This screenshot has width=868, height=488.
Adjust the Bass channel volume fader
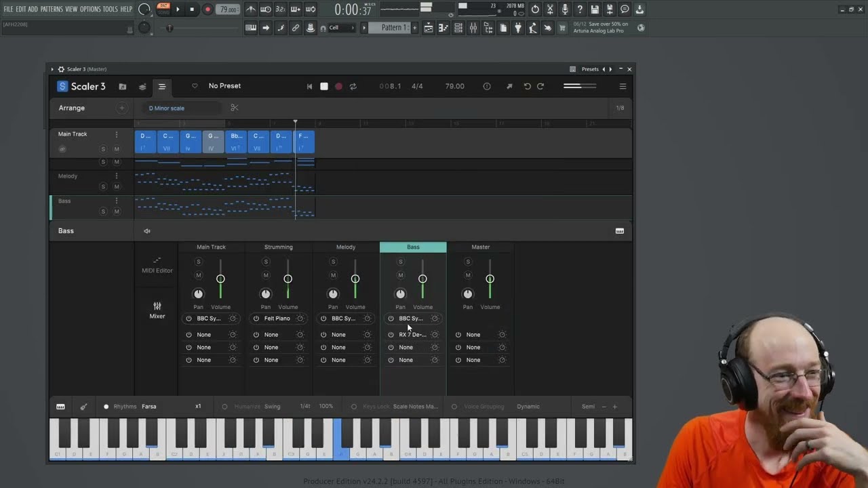[x=422, y=279]
